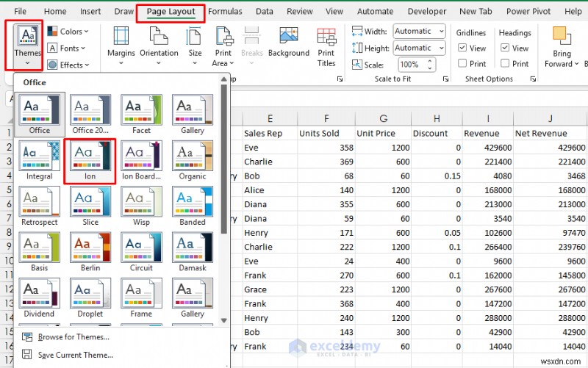Open the Bring Forward command
This screenshot has width=588, height=368.
tap(562, 47)
